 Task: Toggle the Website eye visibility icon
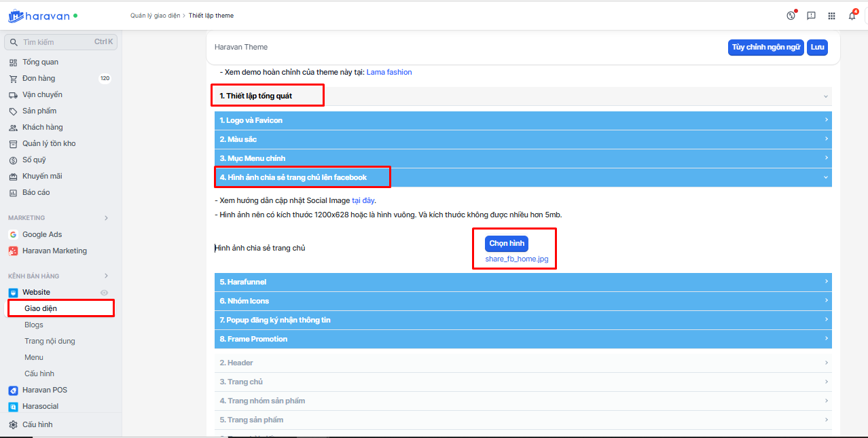point(105,293)
